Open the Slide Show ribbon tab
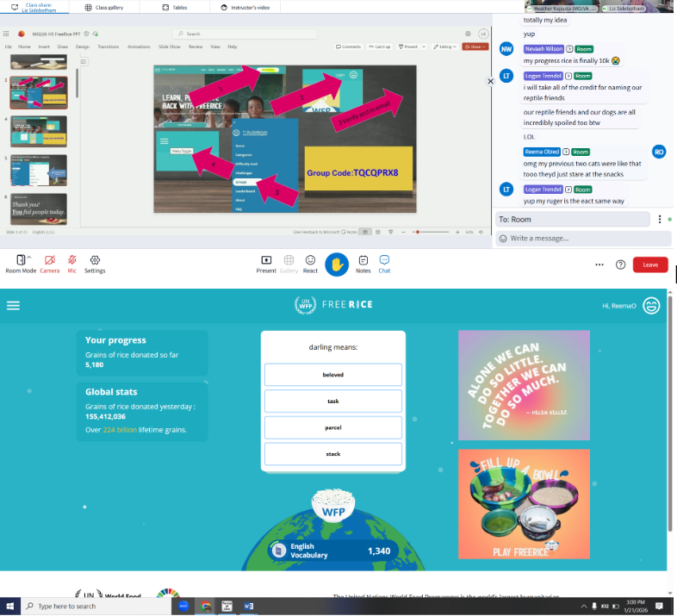 point(169,47)
